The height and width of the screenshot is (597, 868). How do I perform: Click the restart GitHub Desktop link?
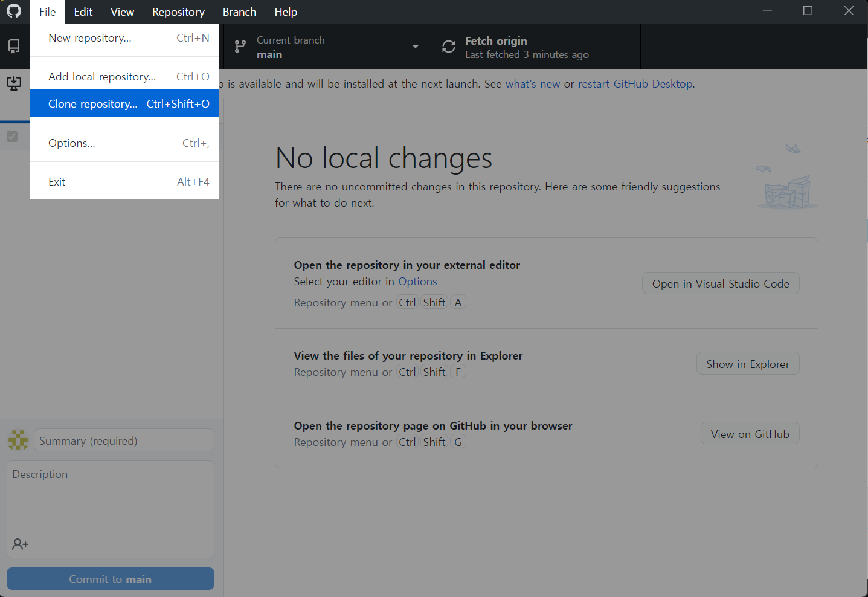point(635,84)
